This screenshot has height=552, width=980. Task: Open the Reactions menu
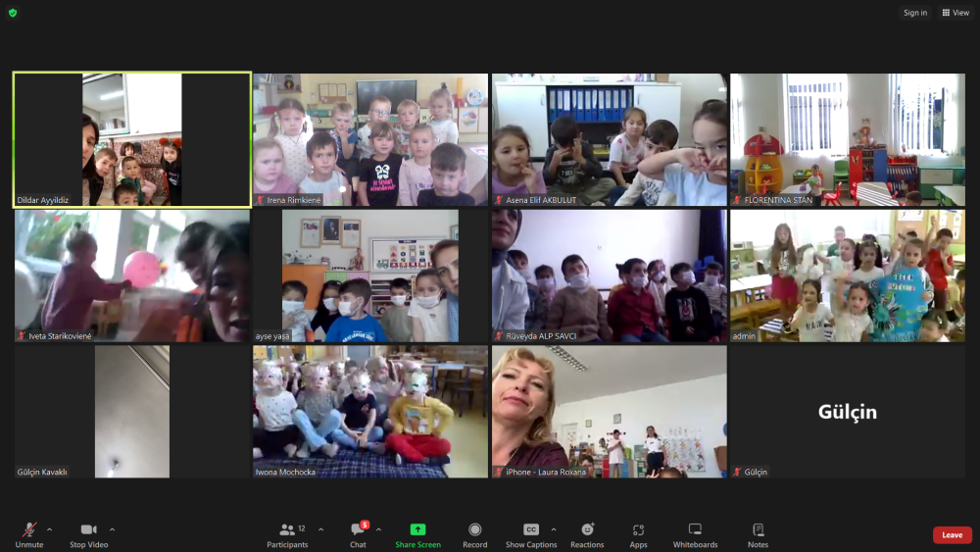[x=587, y=535]
